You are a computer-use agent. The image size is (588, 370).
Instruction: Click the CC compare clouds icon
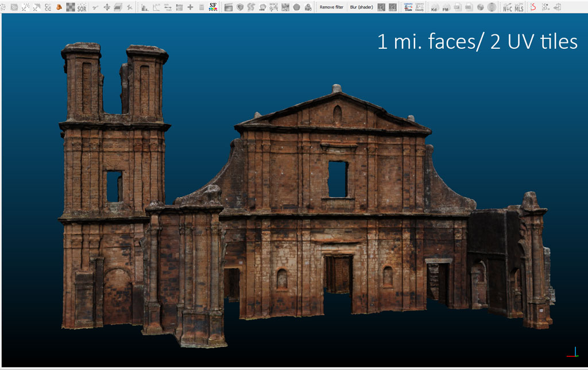(48, 7)
